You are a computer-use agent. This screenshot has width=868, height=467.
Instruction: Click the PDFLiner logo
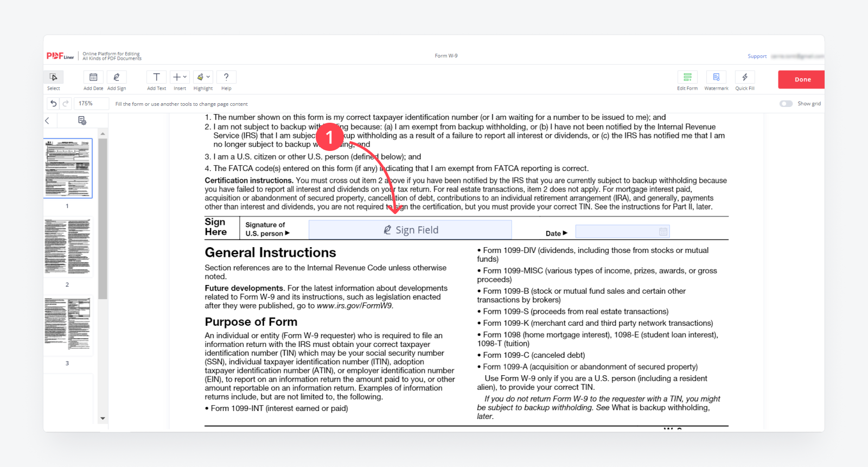click(60, 56)
